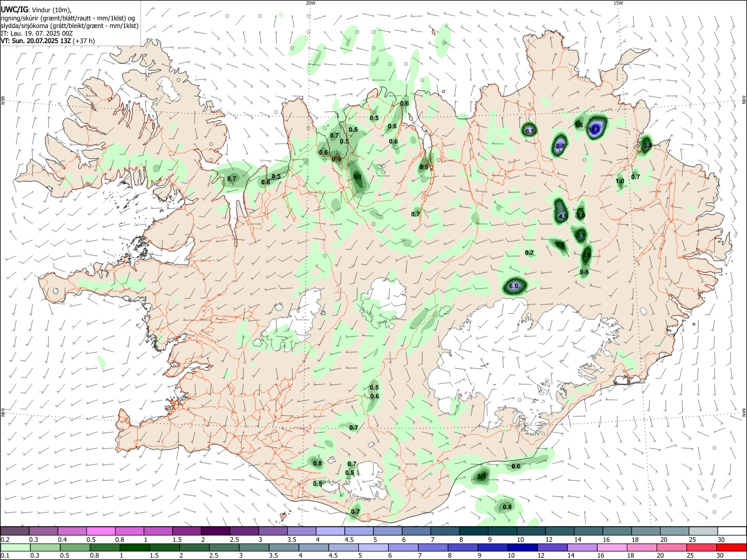Click the '0.1' label in the bottom legend
This screenshot has height=560, width=747.
coord(5,556)
